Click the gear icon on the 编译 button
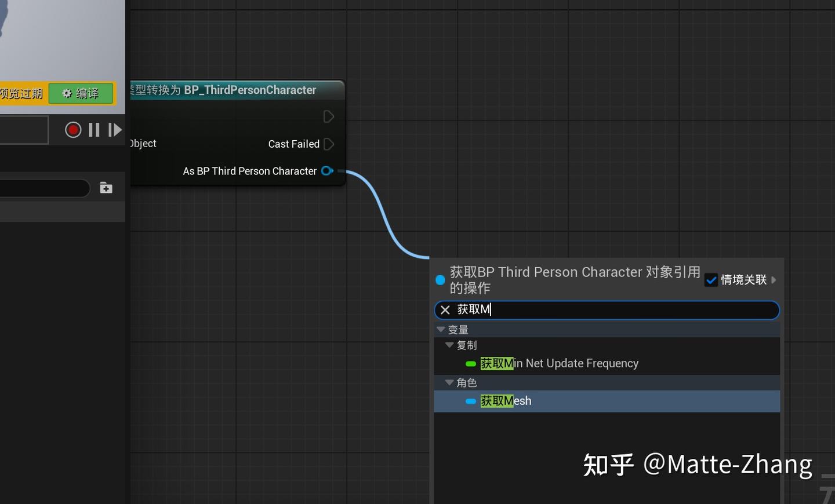The width and height of the screenshot is (835, 504). tap(67, 93)
